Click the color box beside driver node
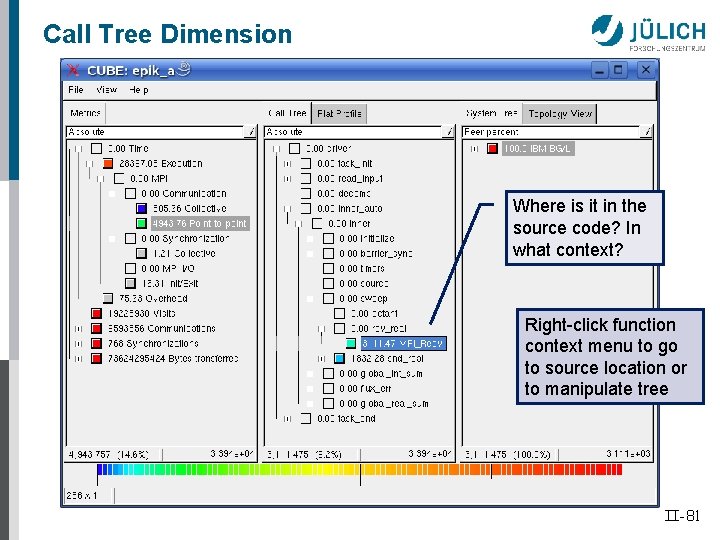 click(x=294, y=148)
